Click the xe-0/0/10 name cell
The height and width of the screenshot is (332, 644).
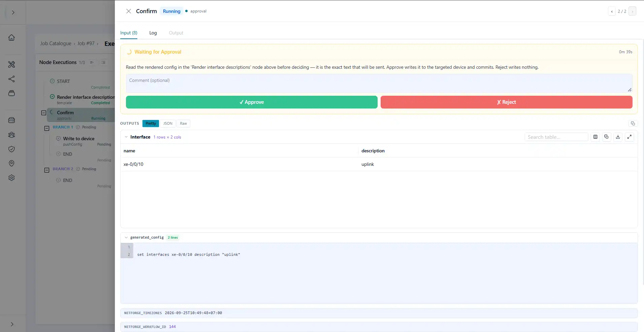(239, 164)
